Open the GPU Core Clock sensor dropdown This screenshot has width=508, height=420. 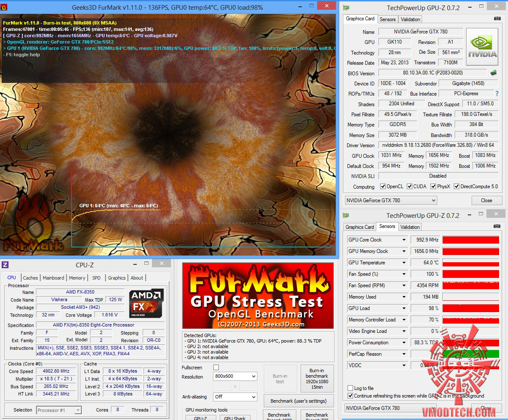[403, 240]
